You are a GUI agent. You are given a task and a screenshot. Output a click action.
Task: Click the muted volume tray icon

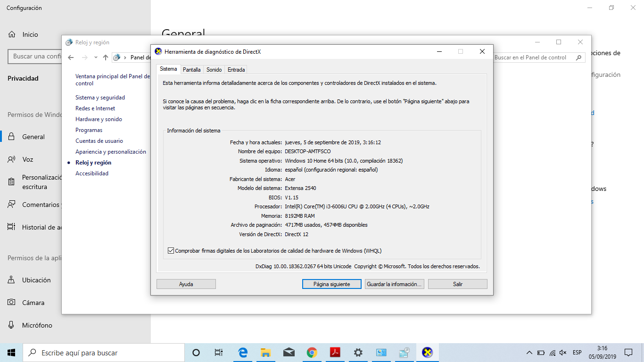pyautogui.click(x=563, y=353)
